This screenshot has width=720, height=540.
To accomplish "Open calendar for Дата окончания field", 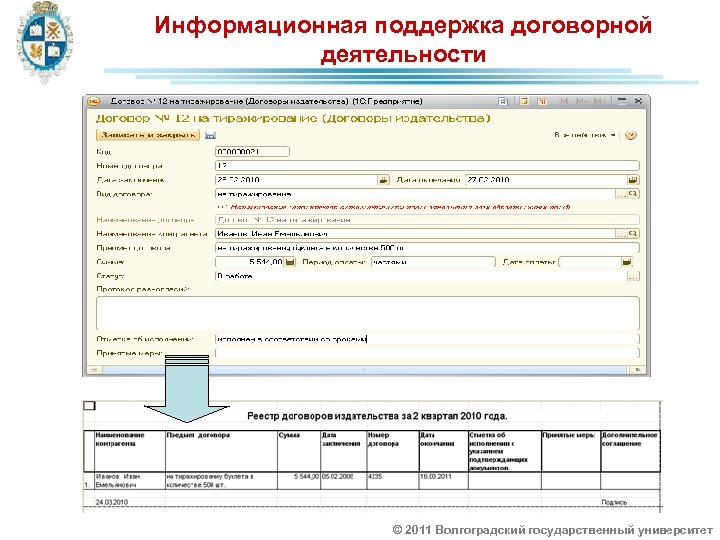I will tap(633, 180).
